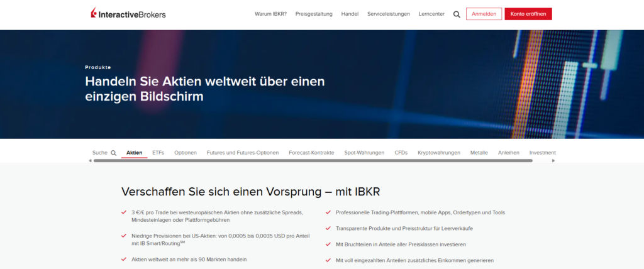The image size is (644, 269).
Task: Open the Handel menu
Action: coord(350,14)
